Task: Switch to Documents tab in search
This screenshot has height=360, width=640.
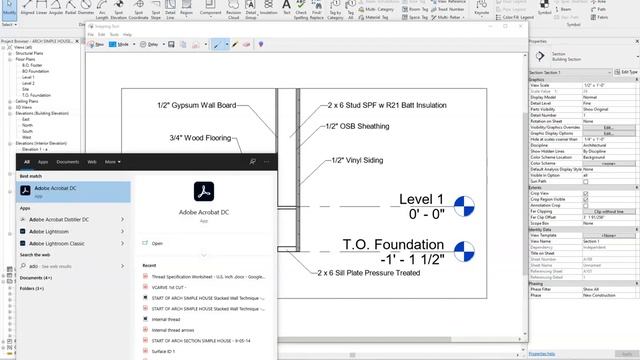Action: 68,162
